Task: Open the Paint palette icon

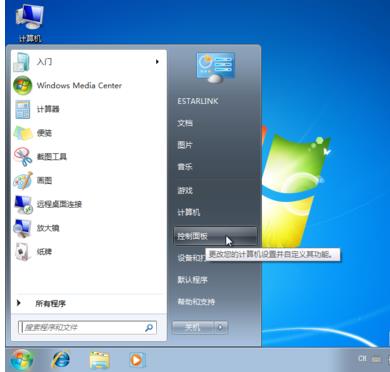Action: [23, 180]
